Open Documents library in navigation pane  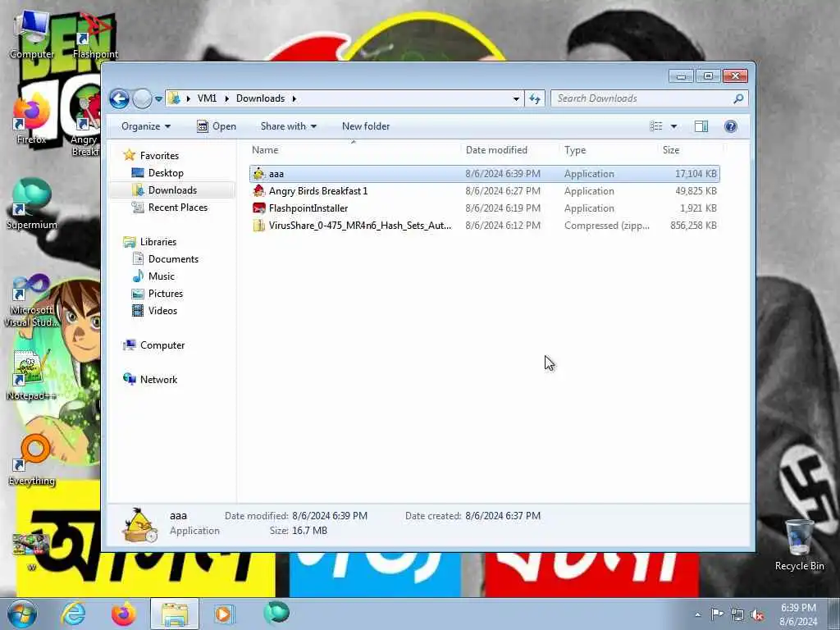pos(173,258)
